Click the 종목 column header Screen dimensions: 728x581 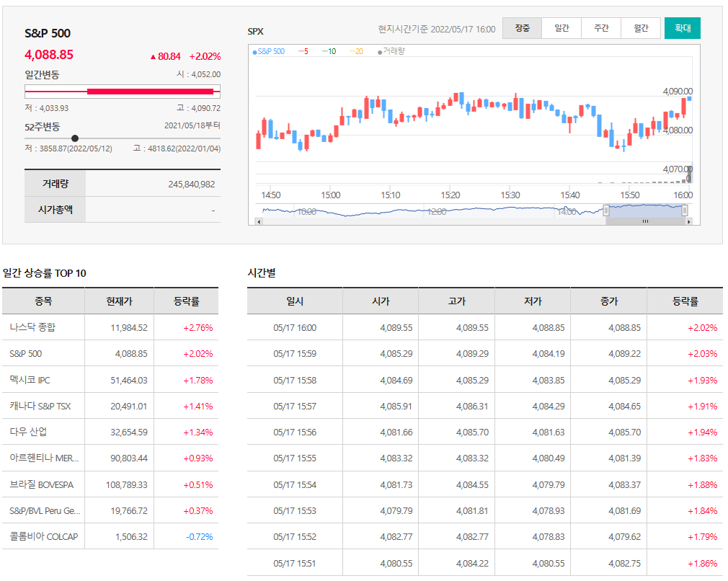click(x=43, y=301)
